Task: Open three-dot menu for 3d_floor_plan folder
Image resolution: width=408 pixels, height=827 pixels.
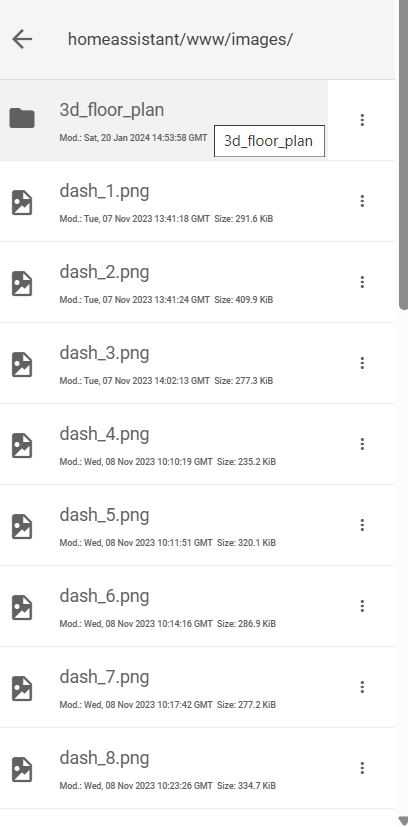Action: point(362,120)
